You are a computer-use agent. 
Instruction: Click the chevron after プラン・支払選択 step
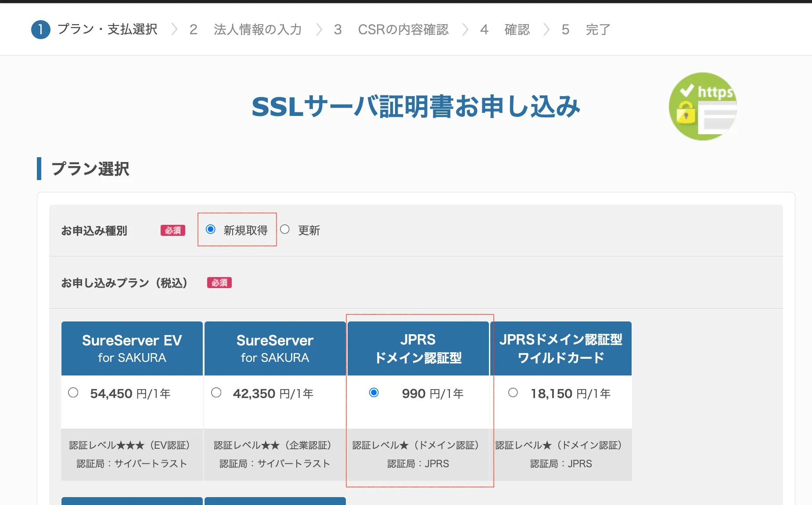pyautogui.click(x=174, y=30)
